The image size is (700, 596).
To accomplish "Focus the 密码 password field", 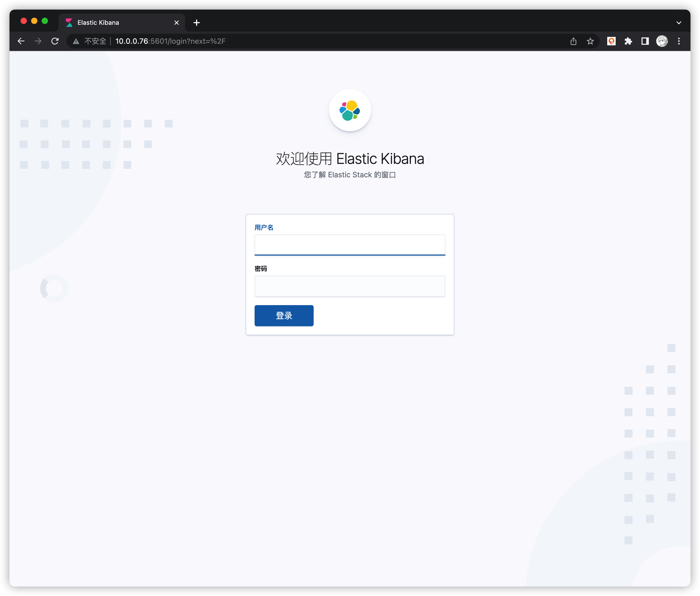I will coord(350,286).
